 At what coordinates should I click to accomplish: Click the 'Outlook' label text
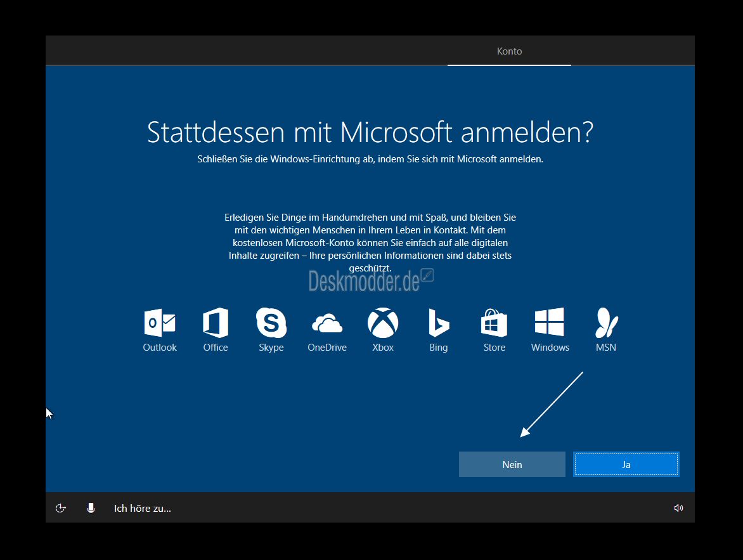click(160, 347)
